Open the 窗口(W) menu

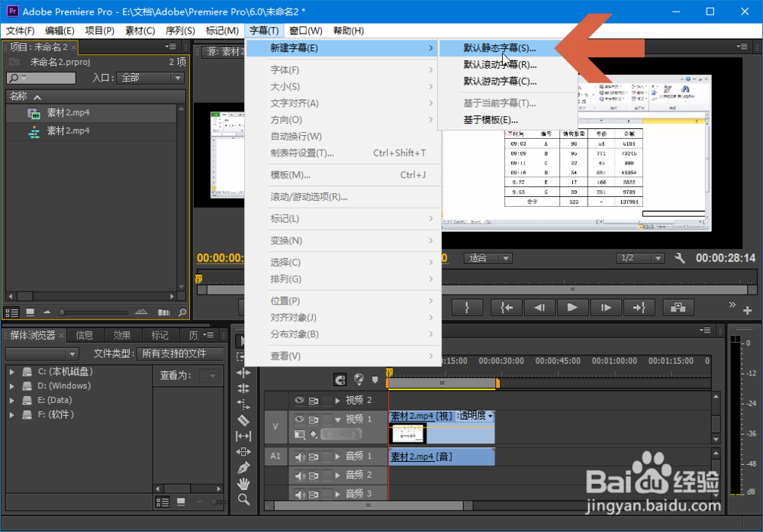306,31
